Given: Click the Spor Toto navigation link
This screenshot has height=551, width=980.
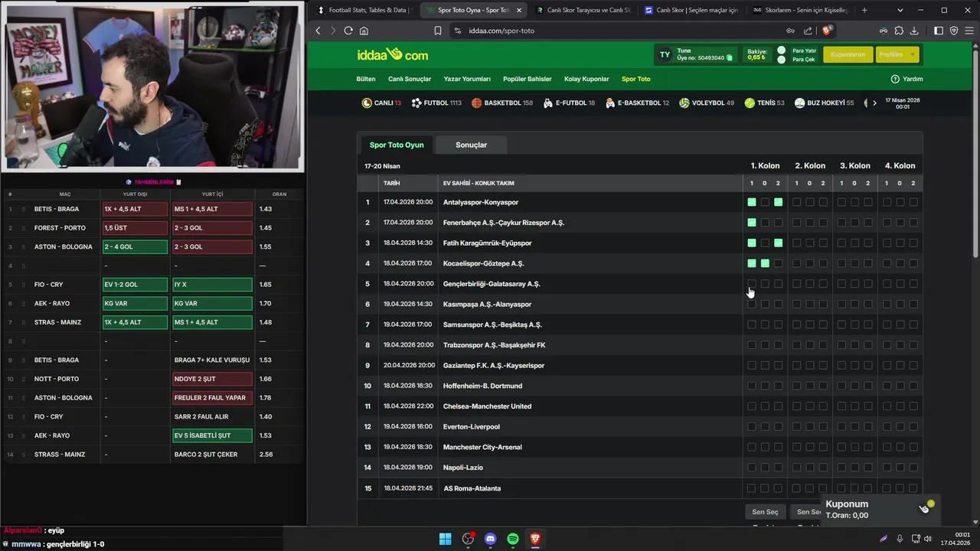Looking at the screenshot, I should pos(636,79).
